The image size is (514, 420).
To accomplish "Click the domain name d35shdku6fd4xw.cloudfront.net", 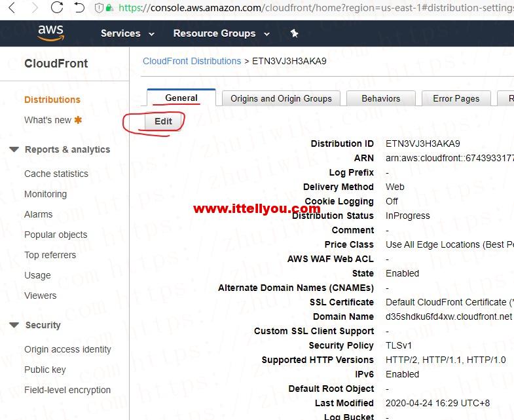I will 449,316.
